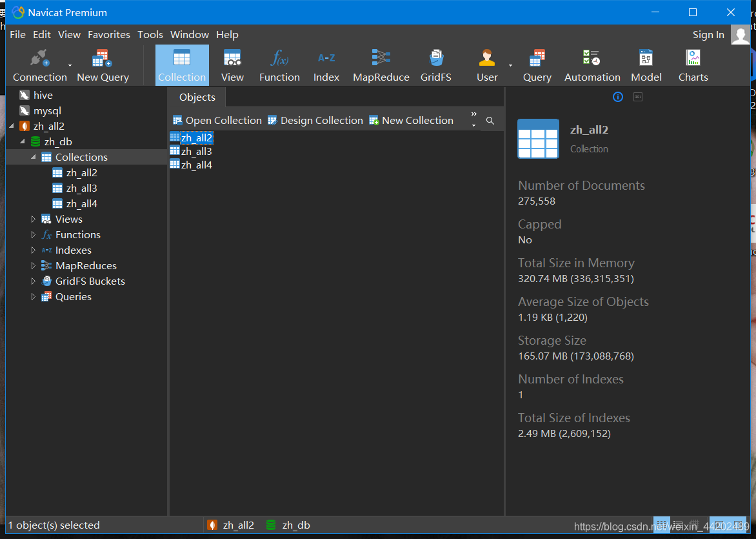Select Queries item in tree
The width and height of the screenshot is (756, 539).
point(74,296)
